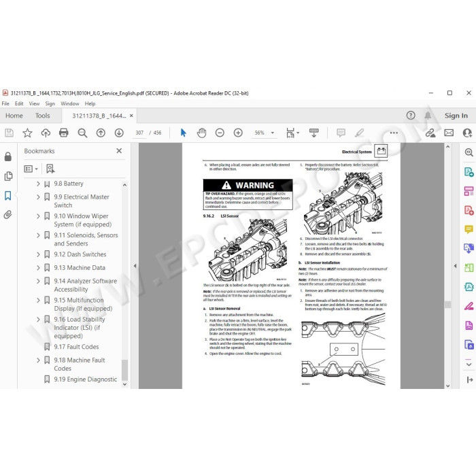Expand 9.16 Load Stability Indicator bookmark

[x=38, y=320]
